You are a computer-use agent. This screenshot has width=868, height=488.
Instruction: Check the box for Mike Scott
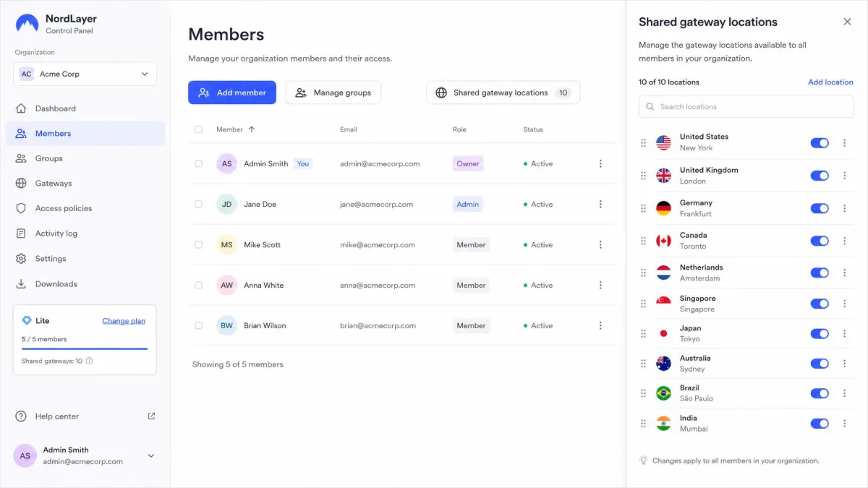[x=198, y=245]
